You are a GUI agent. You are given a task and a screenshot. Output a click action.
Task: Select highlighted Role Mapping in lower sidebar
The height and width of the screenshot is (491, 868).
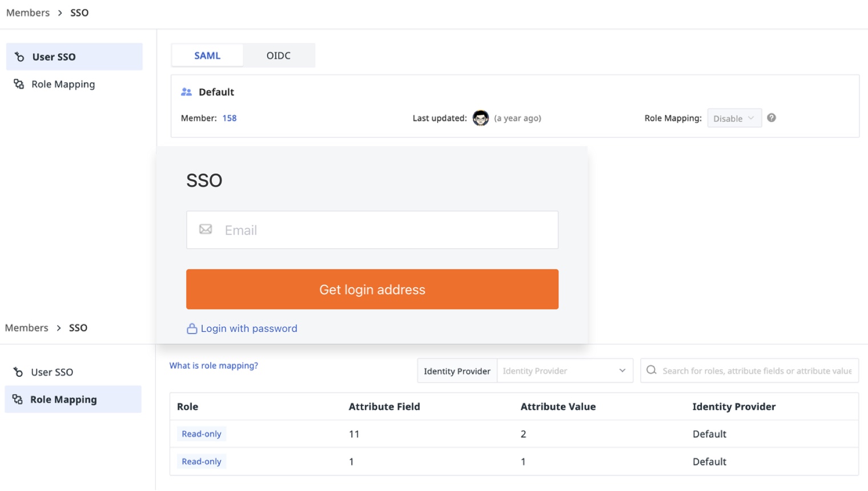73,399
